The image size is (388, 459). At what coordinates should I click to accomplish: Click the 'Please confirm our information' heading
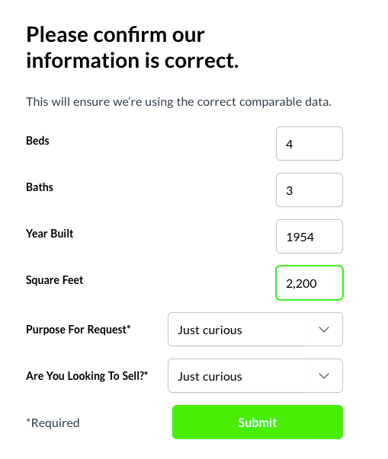coord(132,47)
